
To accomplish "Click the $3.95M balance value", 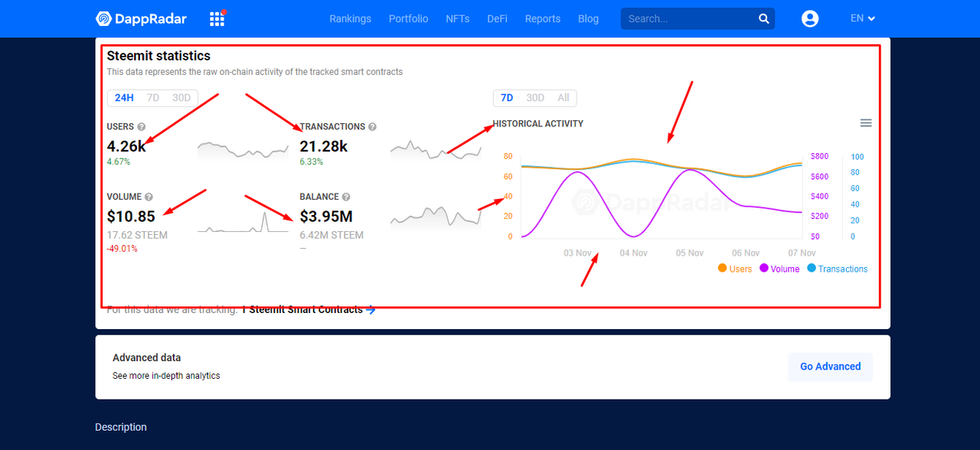I will tap(326, 217).
